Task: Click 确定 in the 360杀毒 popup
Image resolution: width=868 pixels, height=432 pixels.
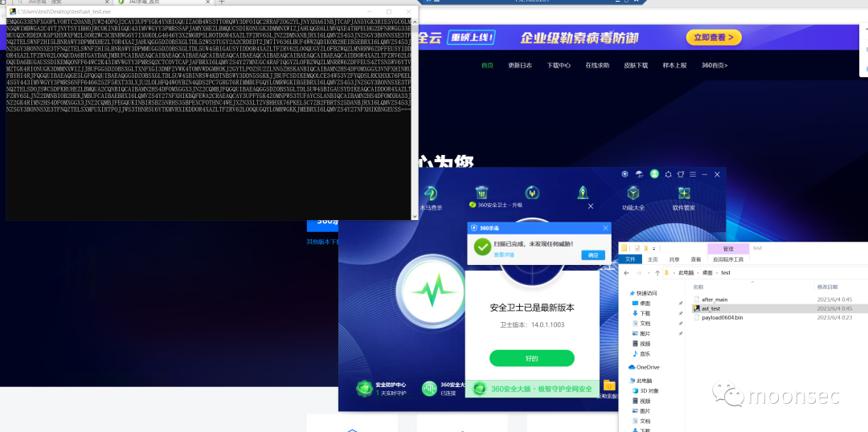Action: tap(593, 255)
